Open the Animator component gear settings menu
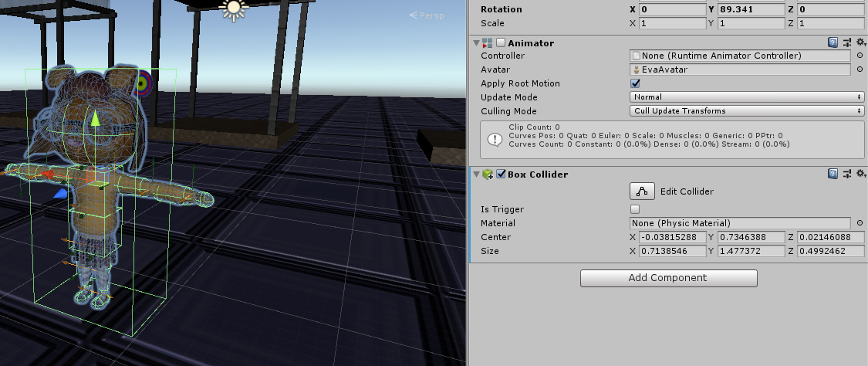 pyautogui.click(x=859, y=43)
